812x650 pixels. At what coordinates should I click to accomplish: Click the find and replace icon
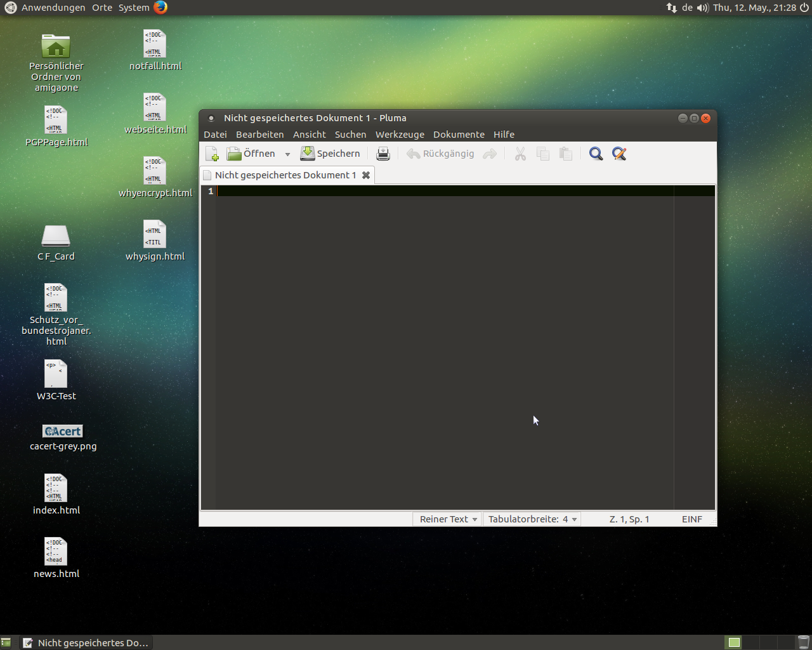[x=619, y=154]
